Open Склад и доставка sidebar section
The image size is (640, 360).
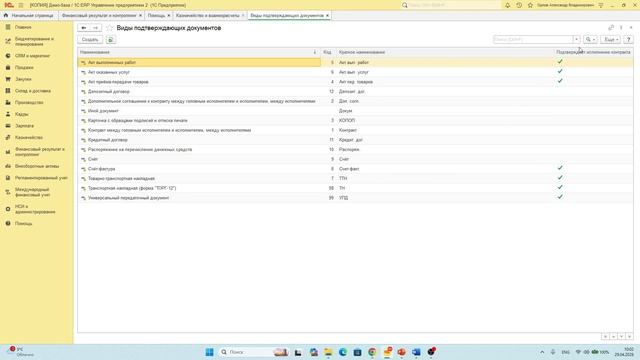33,91
